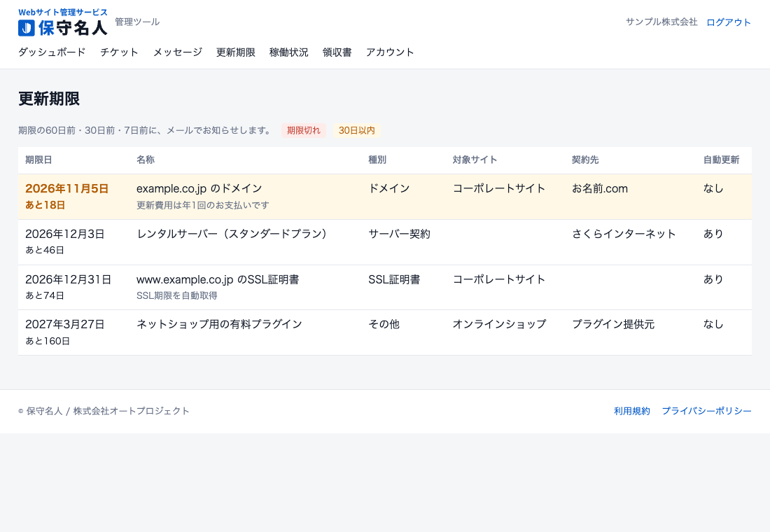This screenshot has height=532, width=770.
Task: Select the 更新期限 nav item
Action: (236, 52)
